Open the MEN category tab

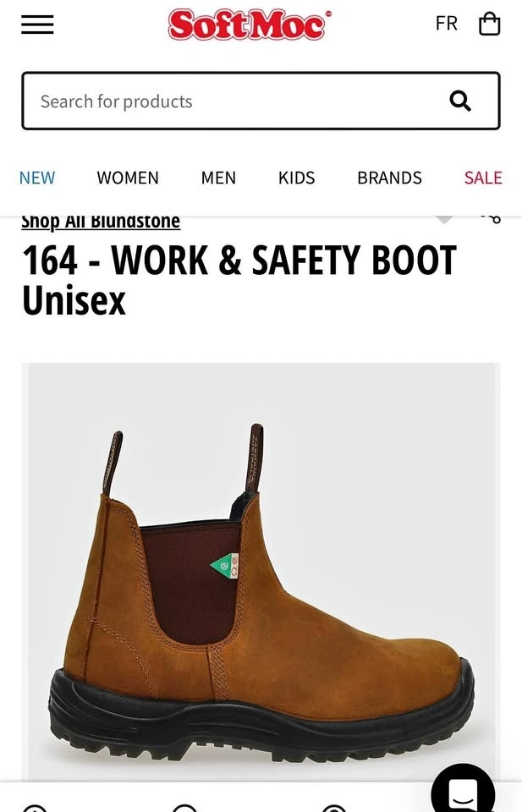point(218,178)
